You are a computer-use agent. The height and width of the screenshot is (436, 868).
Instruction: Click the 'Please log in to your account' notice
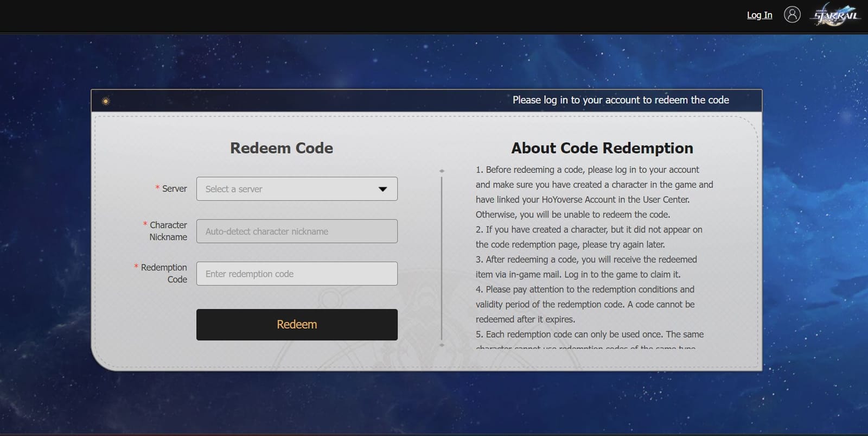point(620,100)
